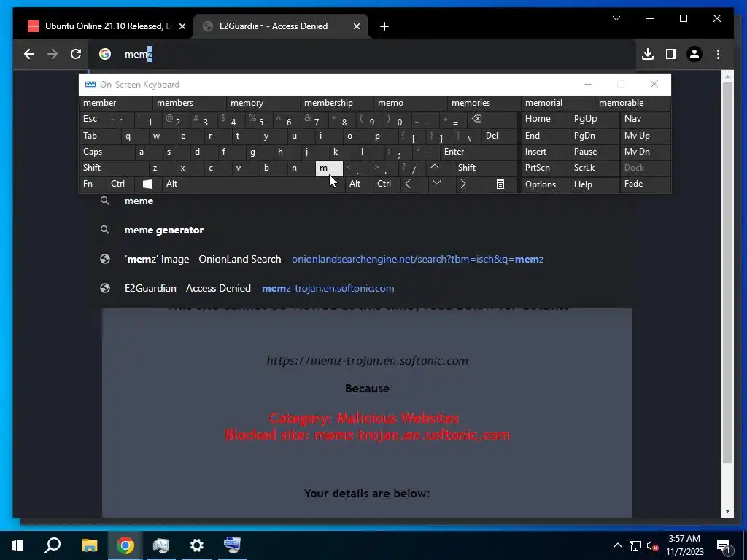Click the Esc key
747x560 pixels.
[93, 119]
